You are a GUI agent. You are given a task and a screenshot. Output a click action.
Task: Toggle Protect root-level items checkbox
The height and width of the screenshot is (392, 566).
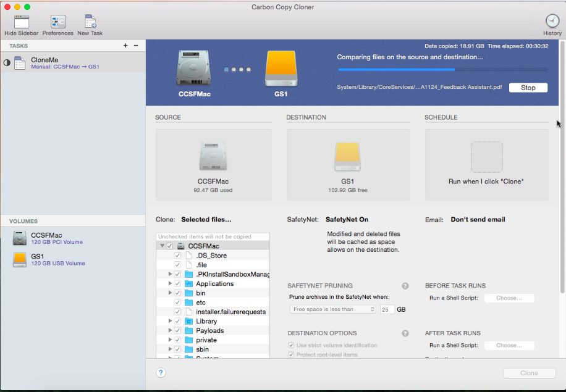(x=291, y=354)
